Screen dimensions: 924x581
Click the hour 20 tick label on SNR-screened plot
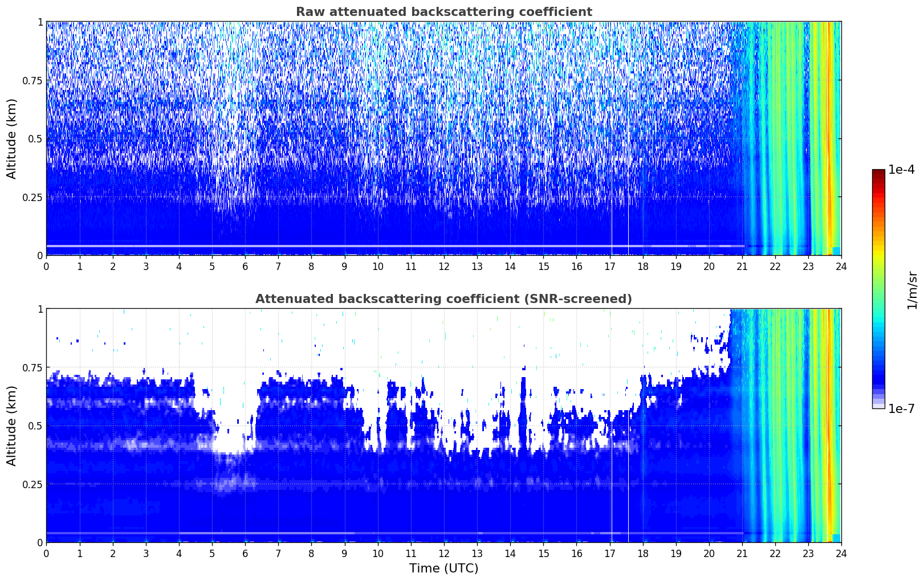tap(709, 553)
